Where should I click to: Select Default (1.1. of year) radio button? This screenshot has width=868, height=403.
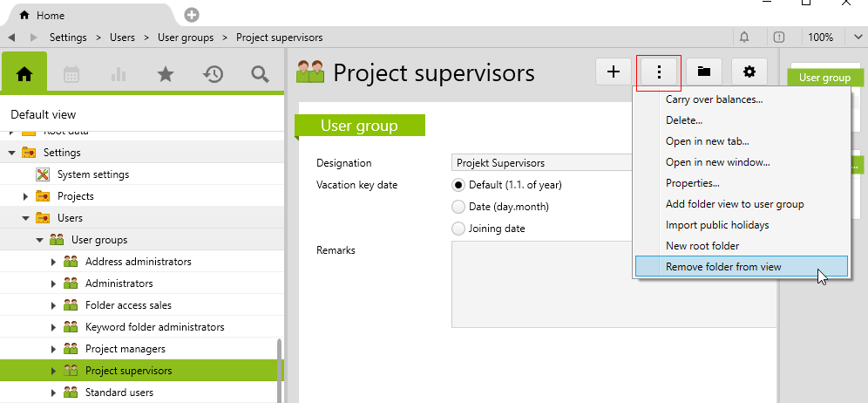(x=458, y=185)
